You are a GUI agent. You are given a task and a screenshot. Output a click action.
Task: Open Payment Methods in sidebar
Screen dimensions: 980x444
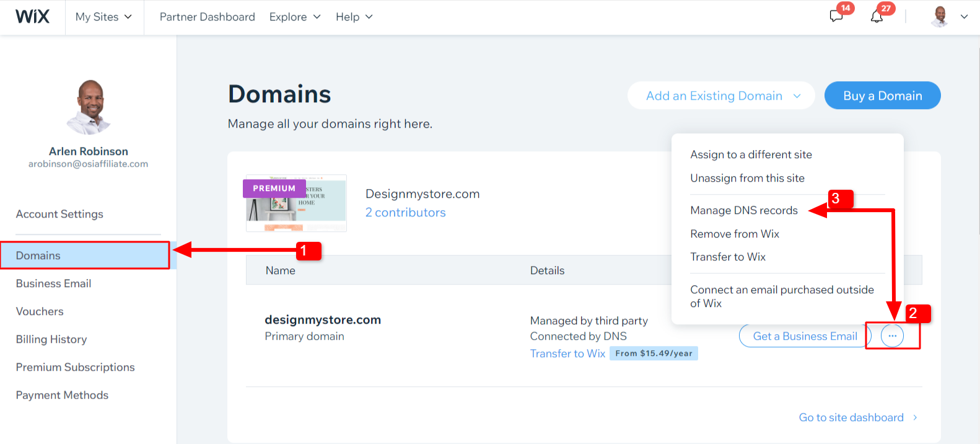[x=62, y=395]
